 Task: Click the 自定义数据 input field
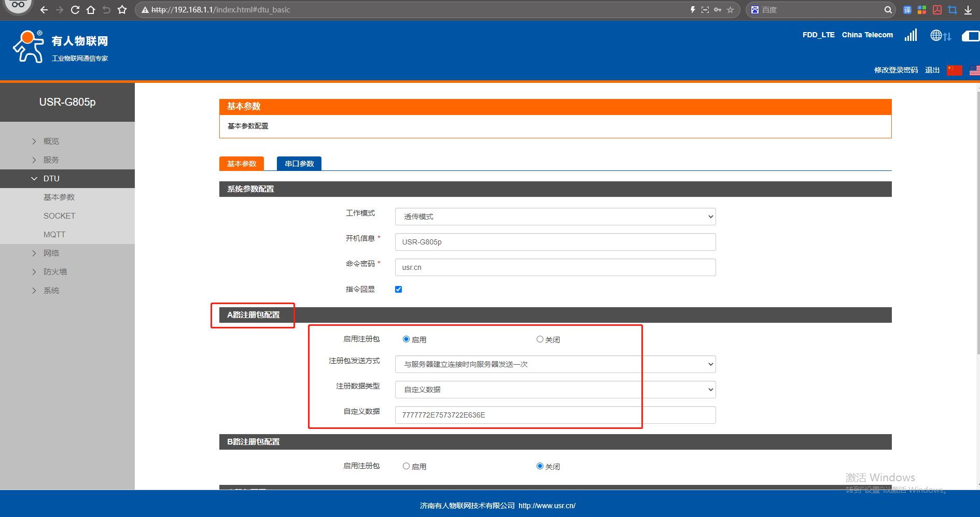pyautogui.click(x=555, y=415)
